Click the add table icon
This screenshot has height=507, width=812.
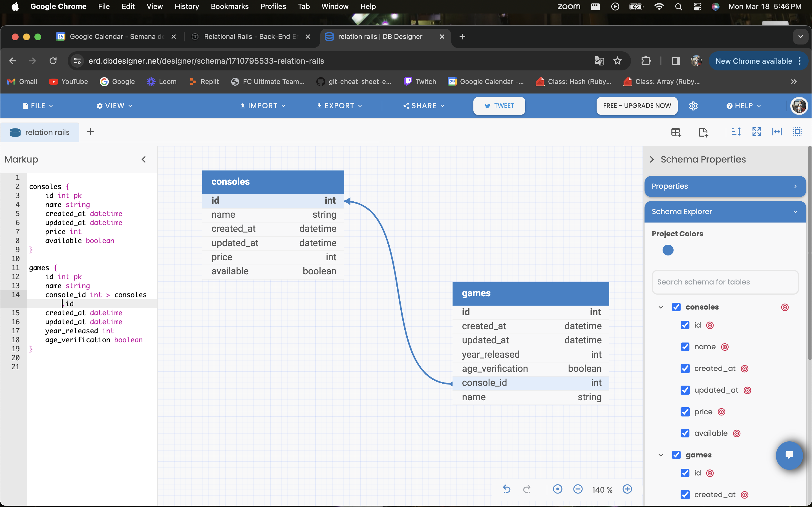pyautogui.click(x=676, y=132)
